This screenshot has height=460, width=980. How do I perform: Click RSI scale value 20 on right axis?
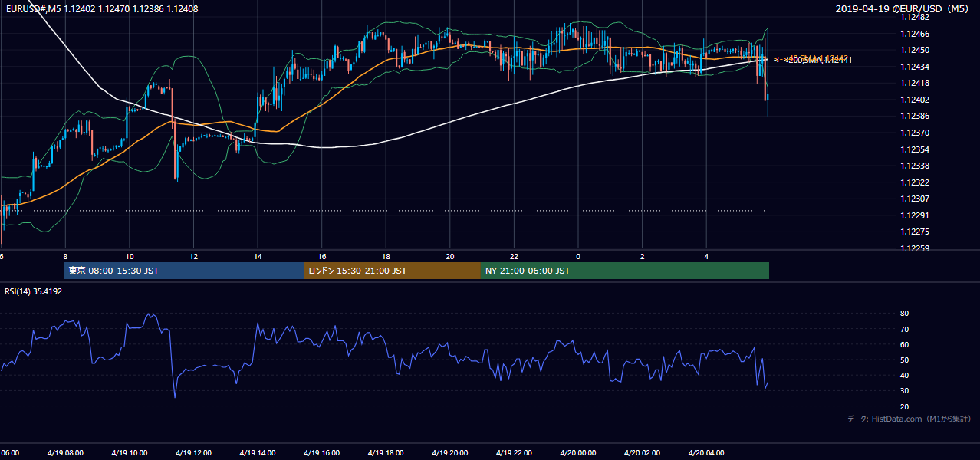tap(905, 406)
